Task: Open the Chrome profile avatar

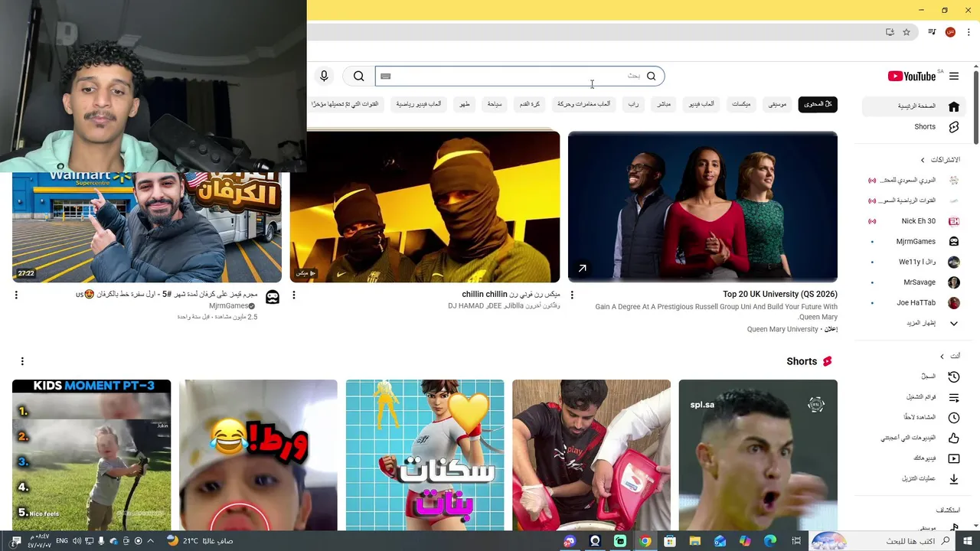Action: 950,32
